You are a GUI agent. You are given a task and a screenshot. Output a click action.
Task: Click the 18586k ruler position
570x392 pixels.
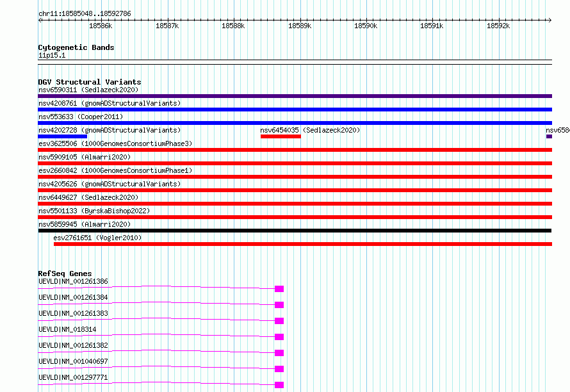101,26
